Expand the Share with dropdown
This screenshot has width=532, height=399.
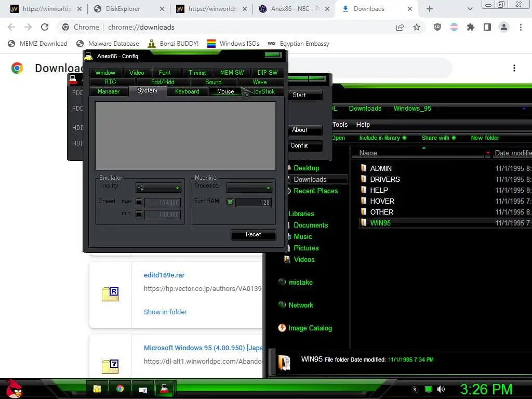[x=438, y=138]
